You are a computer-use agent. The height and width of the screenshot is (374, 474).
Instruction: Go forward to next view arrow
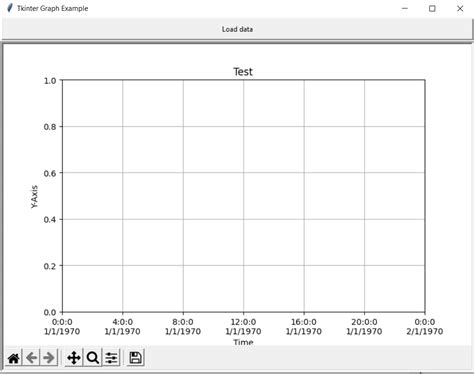point(49,358)
